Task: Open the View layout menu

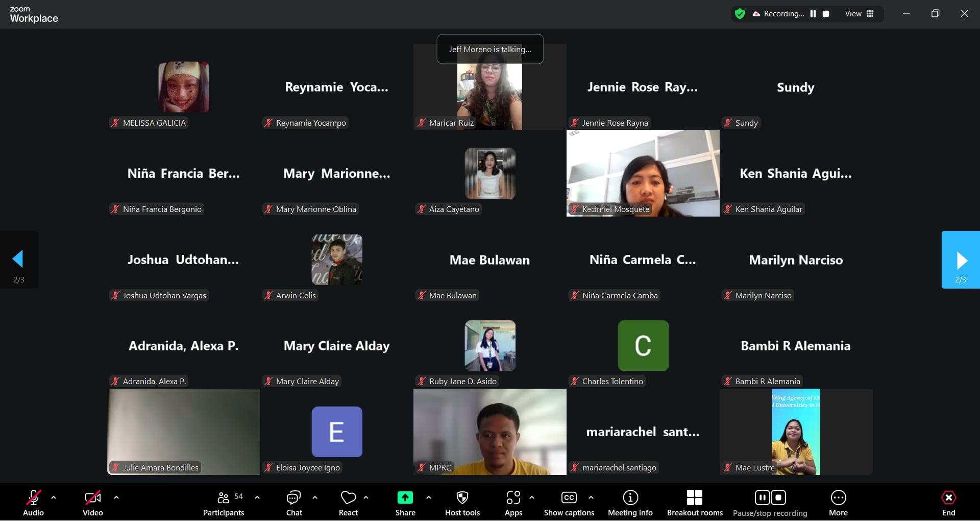Action: click(x=860, y=14)
